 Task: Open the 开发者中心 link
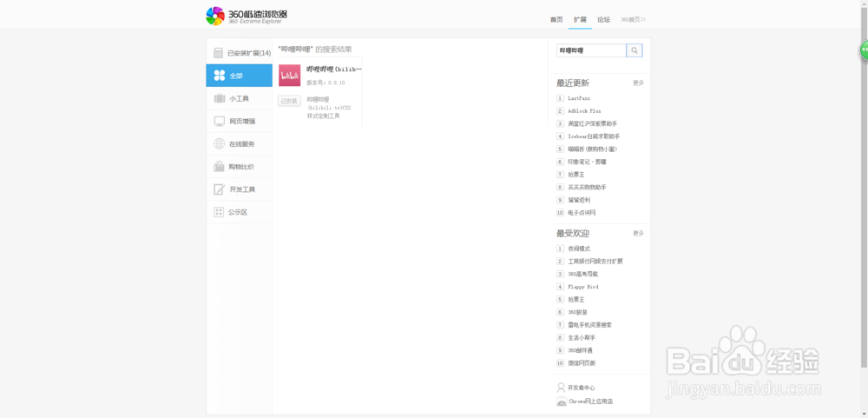pos(582,388)
